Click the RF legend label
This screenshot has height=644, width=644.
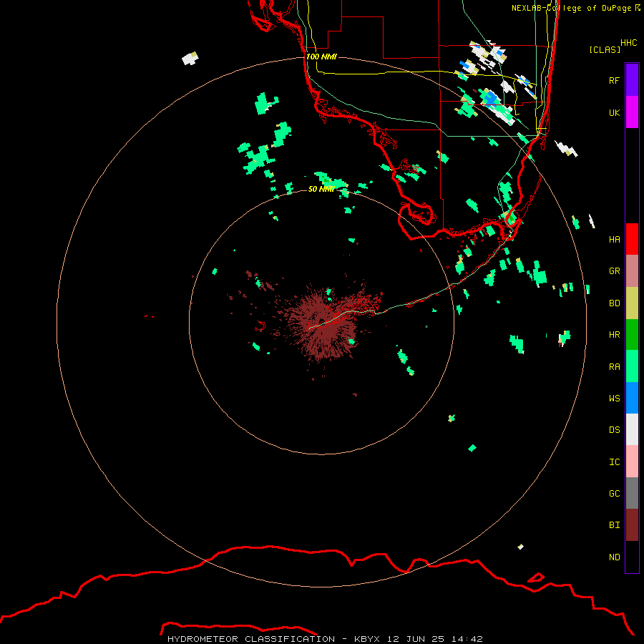pyautogui.click(x=614, y=80)
